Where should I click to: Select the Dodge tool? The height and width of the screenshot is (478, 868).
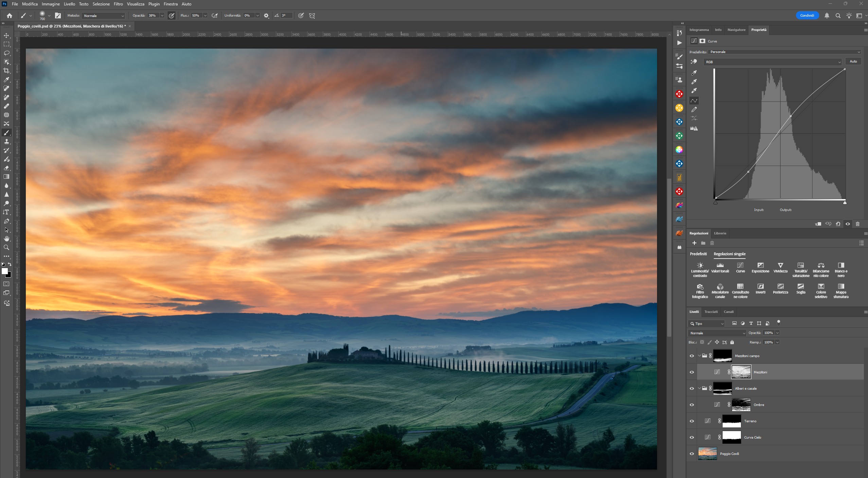coord(6,203)
